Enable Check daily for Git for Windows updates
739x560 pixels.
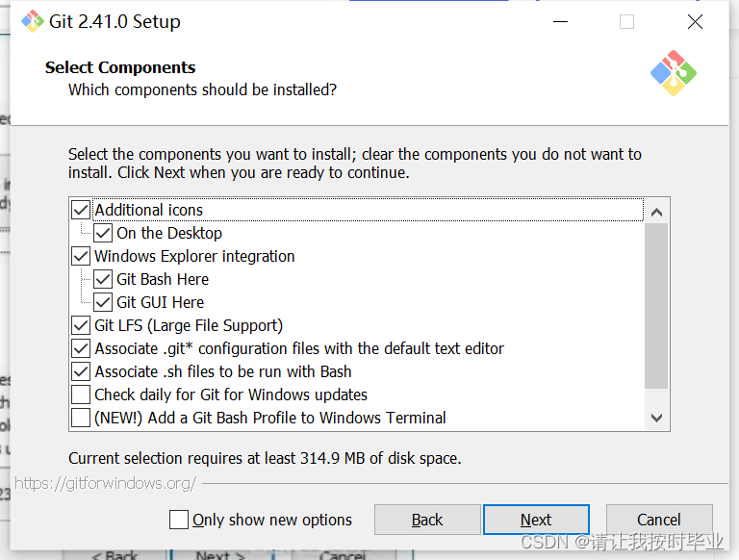(81, 395)
